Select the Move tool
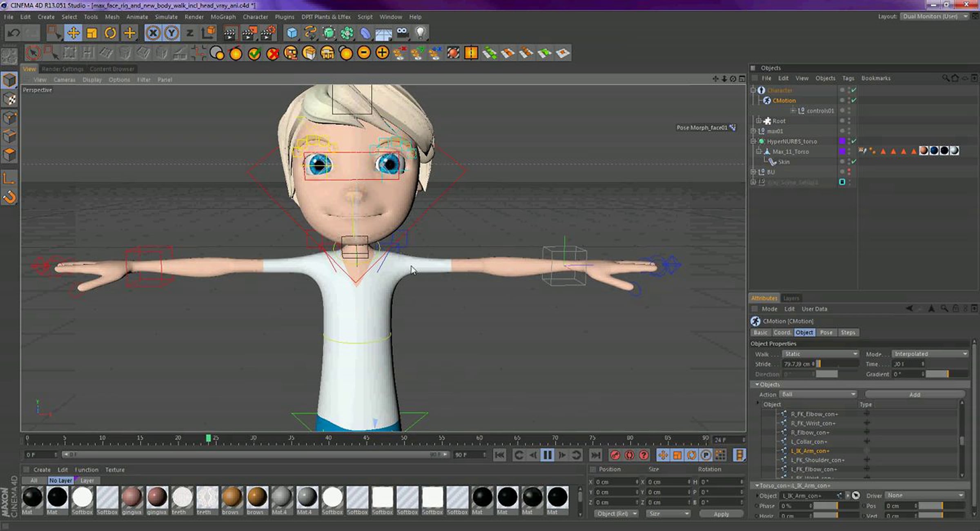 pos(73,33)
